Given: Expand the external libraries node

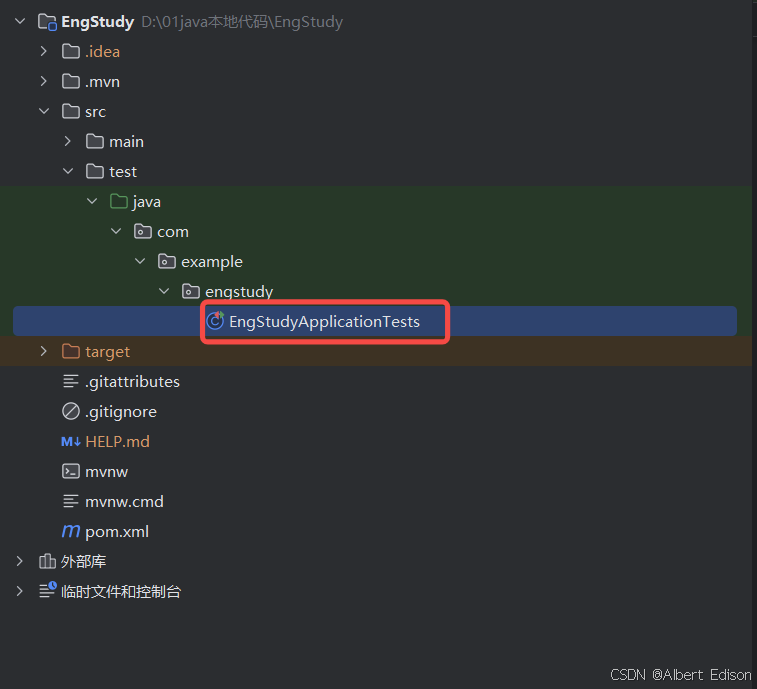Looking at the screenshot, I should click(x=19, y=562).
